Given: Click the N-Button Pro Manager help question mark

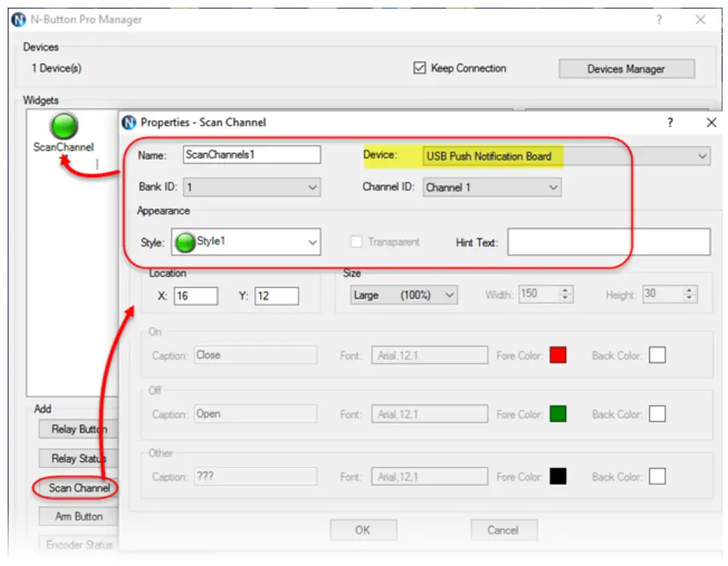Looking at the screenshot, I should click(x=659, y=20).
